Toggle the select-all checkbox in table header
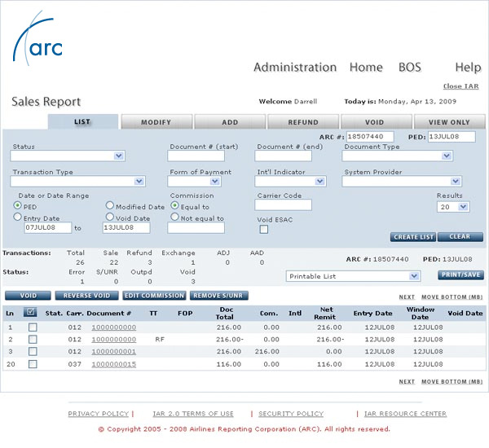This screenshot has width=489, height=448. pos(30,312)
